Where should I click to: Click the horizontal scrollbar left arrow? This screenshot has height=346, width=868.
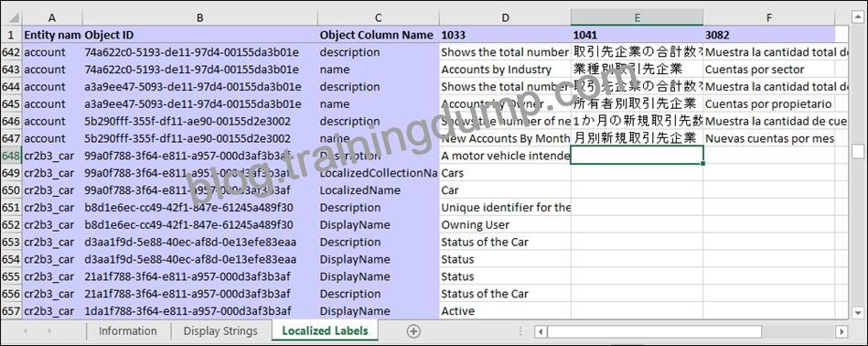(x=541, y=331)
